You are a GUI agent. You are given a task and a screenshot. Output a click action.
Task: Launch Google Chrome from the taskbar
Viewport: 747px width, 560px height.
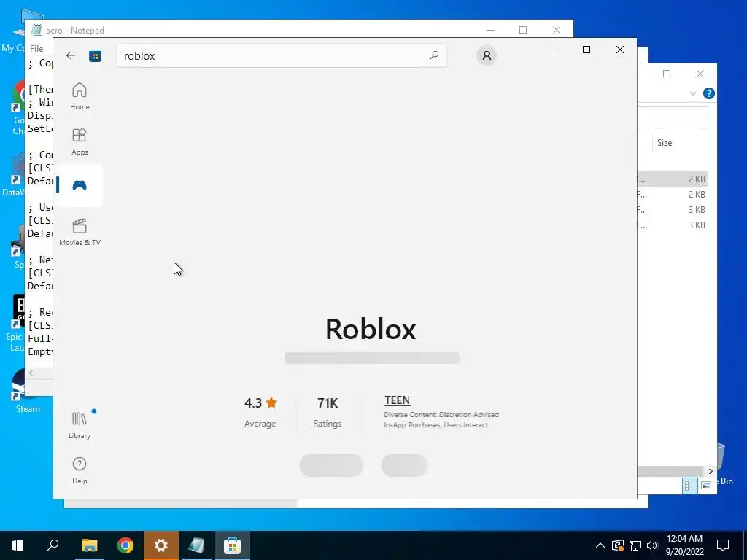(125, 545)
